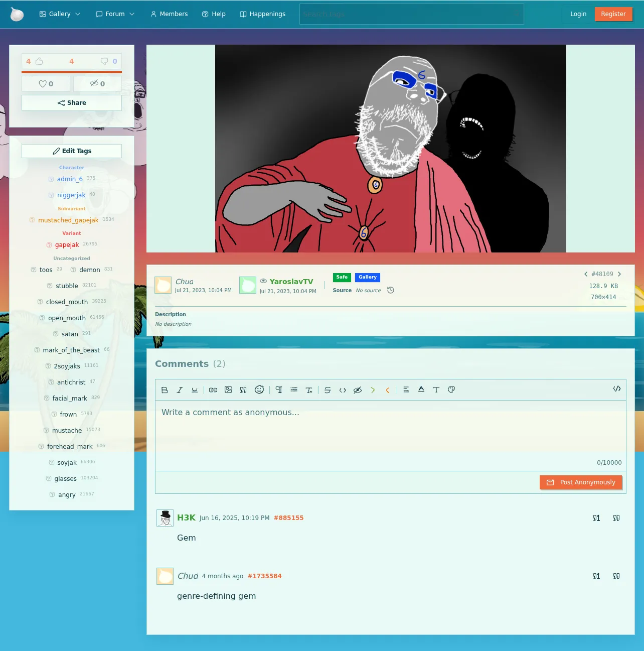Viewport: 644px width, 651px height.
Task: Switch editor to source code view
Action: click(x=617, y=389)
